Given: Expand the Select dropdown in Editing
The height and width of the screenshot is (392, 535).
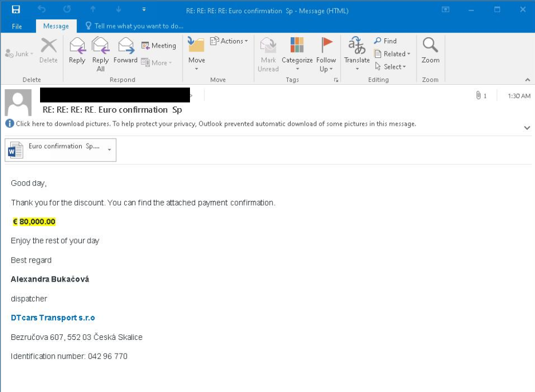Looking at the screenshot, I should point(390,67).
